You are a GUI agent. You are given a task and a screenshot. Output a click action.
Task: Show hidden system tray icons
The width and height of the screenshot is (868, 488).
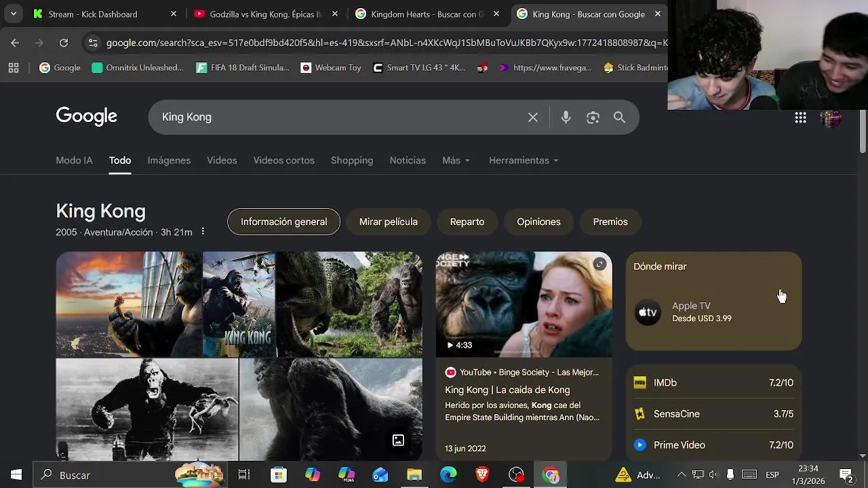(682, 475)
